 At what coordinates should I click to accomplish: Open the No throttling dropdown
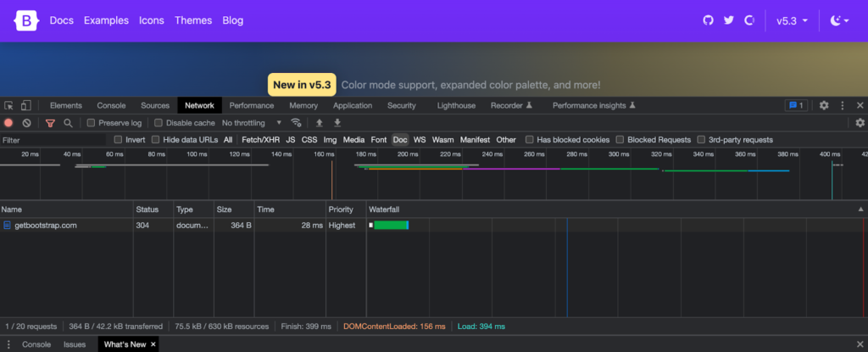(x=252, y=123)
